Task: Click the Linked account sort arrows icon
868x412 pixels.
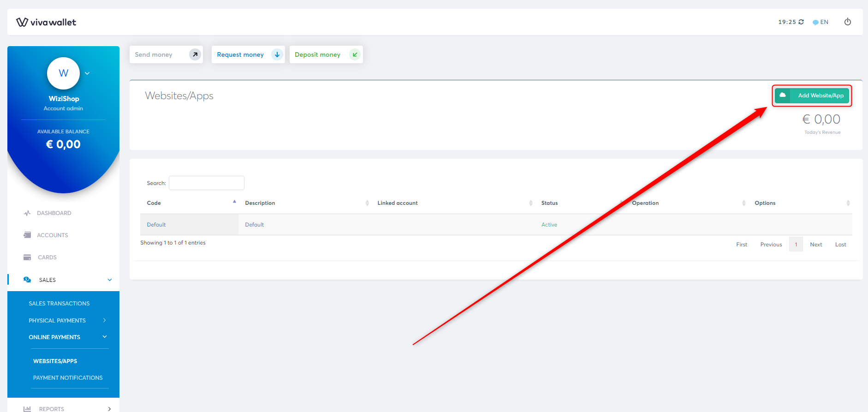Action: [x=531, y=203]
